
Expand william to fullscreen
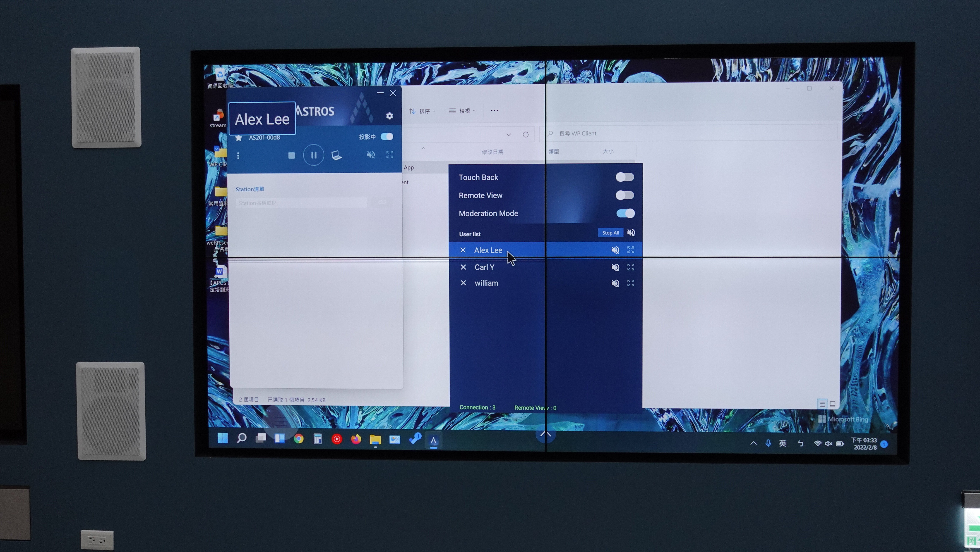coord(630,283)
